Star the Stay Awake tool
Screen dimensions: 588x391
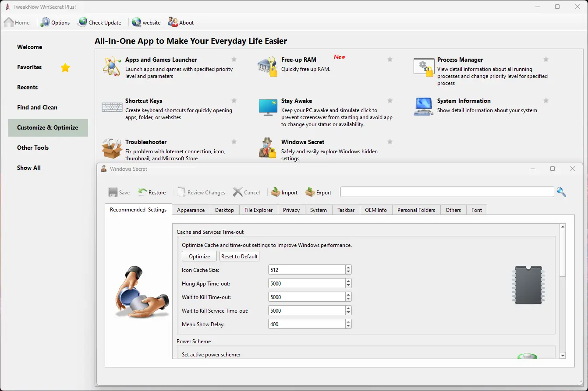pyautogui.click(x=390, y=101)
